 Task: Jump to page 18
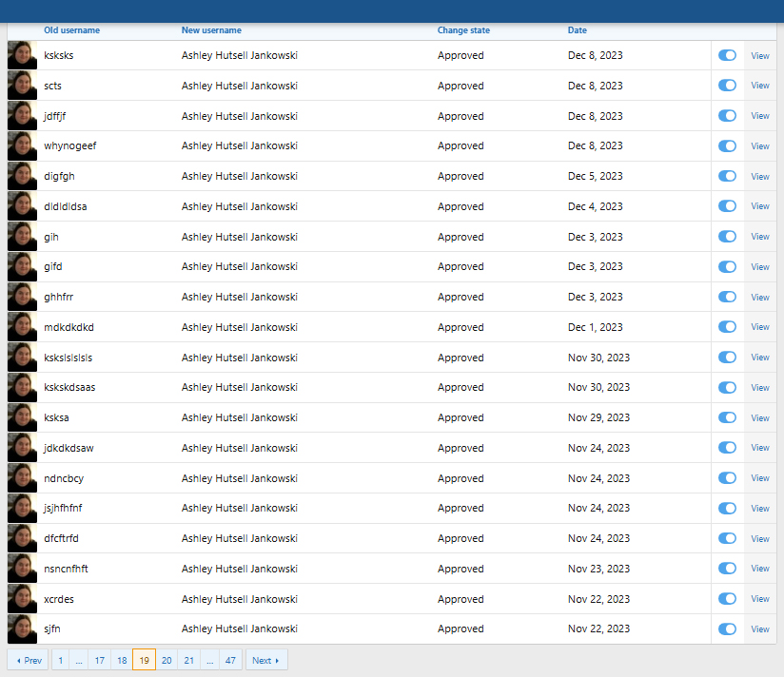coord(122,660)
